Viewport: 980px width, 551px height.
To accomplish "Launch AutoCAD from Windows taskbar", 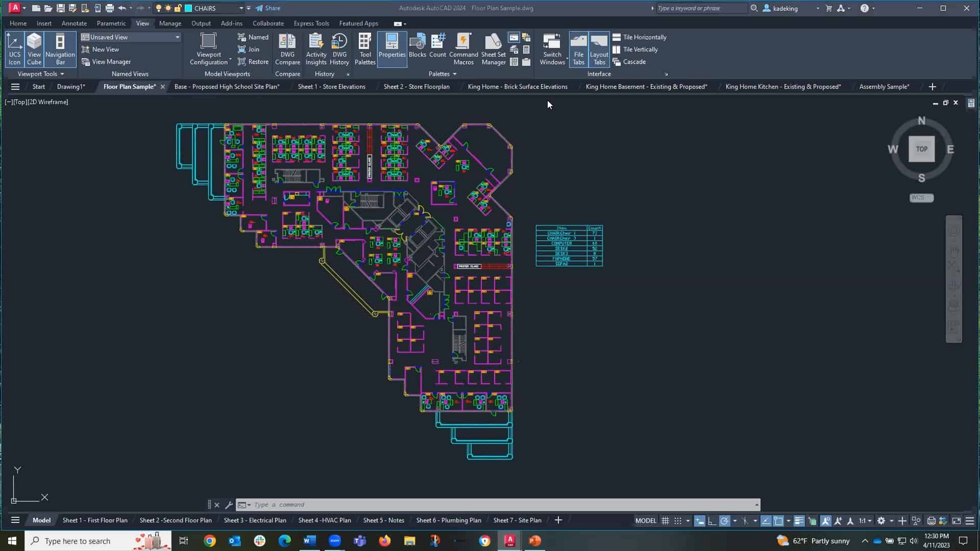I will click(x=510, y=541).
